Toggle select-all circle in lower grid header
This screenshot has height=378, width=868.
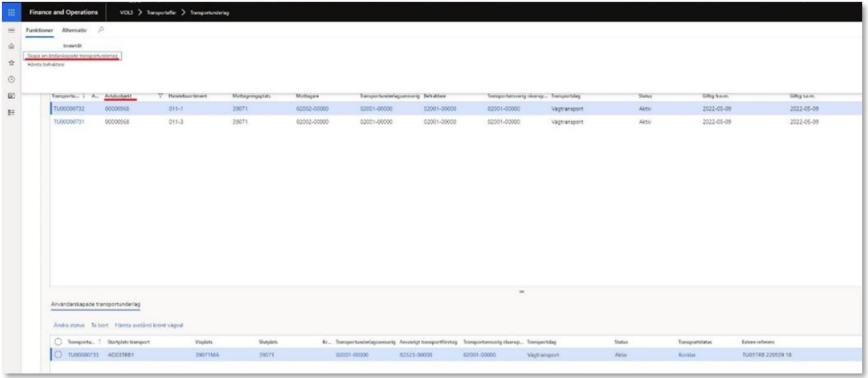58,342
